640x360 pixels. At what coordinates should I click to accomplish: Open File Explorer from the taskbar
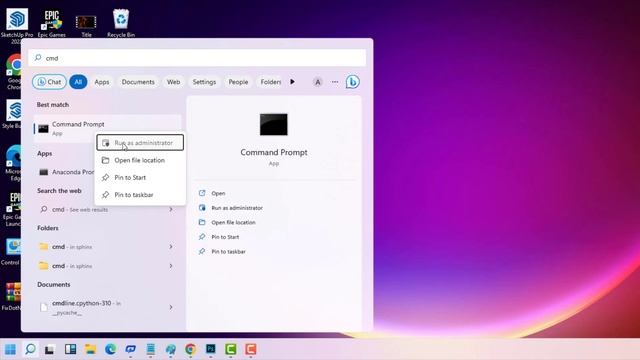coord(90,349)
